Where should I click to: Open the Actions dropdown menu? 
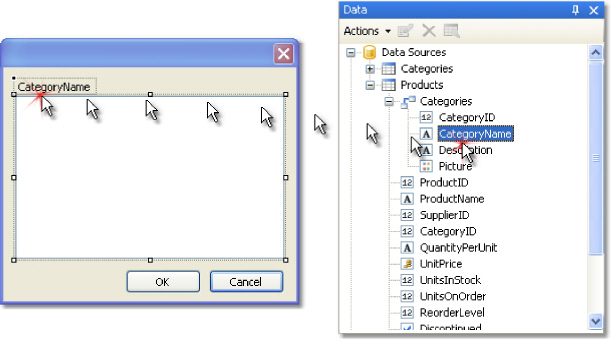[367, 31]
